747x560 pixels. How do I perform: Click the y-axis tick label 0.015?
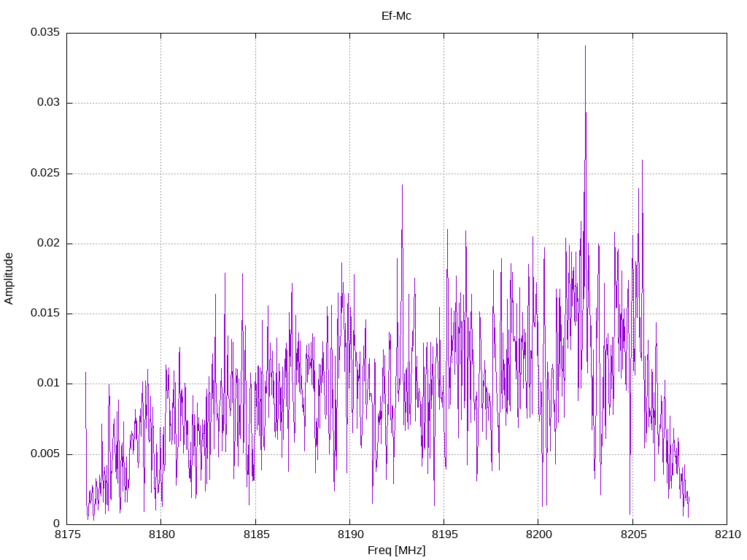click(x=45, y=313)
